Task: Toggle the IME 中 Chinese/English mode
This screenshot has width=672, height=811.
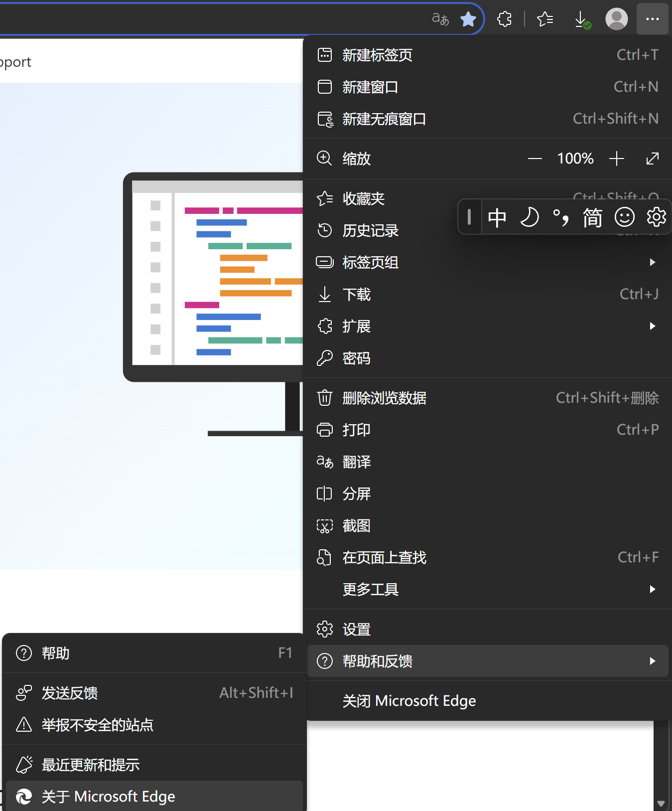Action: pyautogui.click(x=497, y=217)
